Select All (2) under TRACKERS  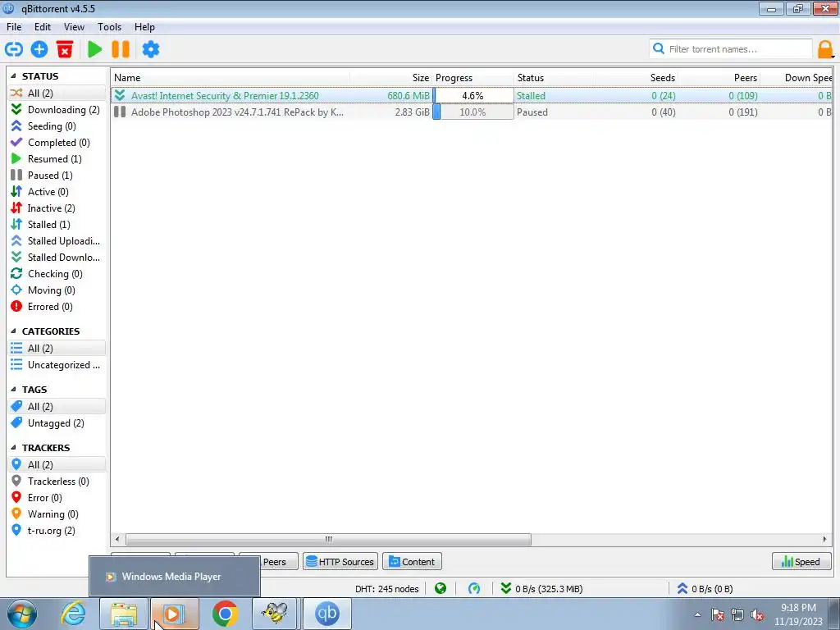(57, 464)
